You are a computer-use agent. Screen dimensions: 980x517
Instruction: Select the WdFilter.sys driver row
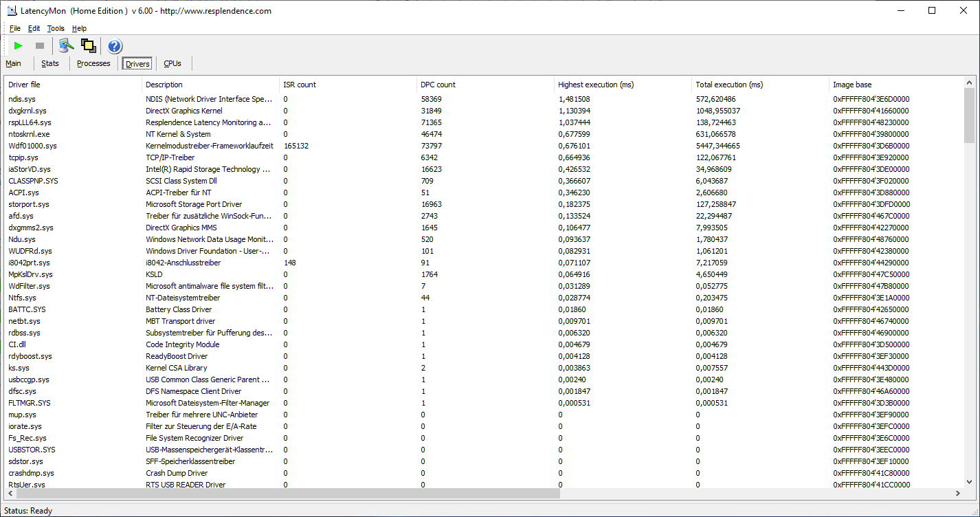[x=484, y=286]
